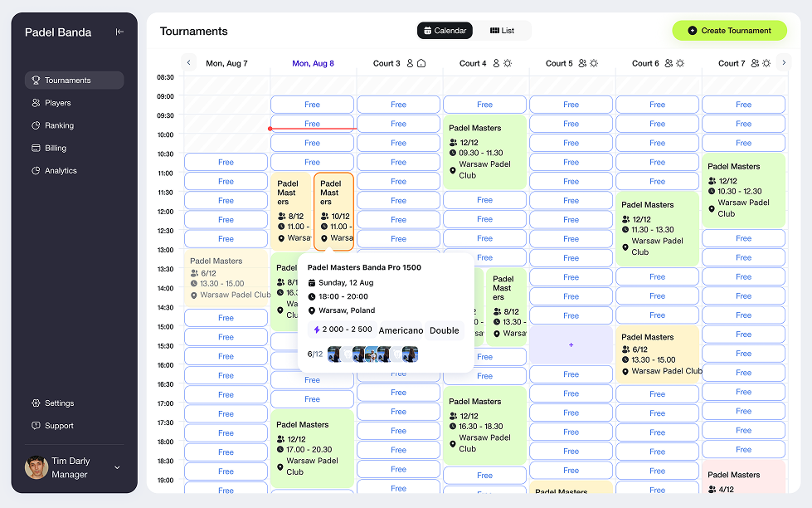Viewport: 812px width, 508px height.
Task: Select the Double tag in popup
Action: tap(445, 330)
